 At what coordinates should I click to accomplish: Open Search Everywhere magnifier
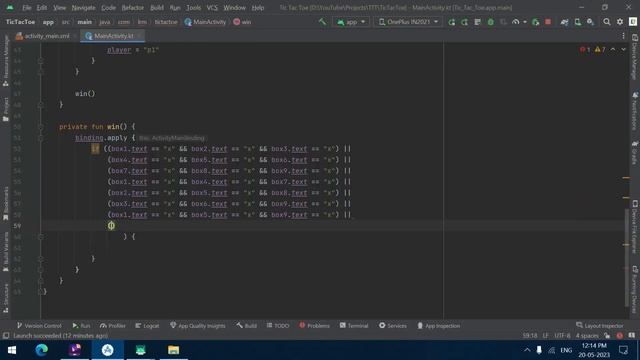coord(607,22)
